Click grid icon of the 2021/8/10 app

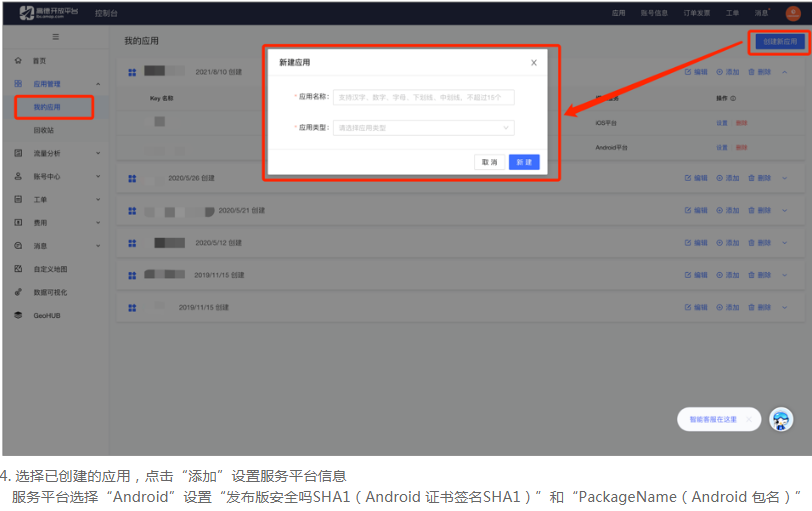132,72
